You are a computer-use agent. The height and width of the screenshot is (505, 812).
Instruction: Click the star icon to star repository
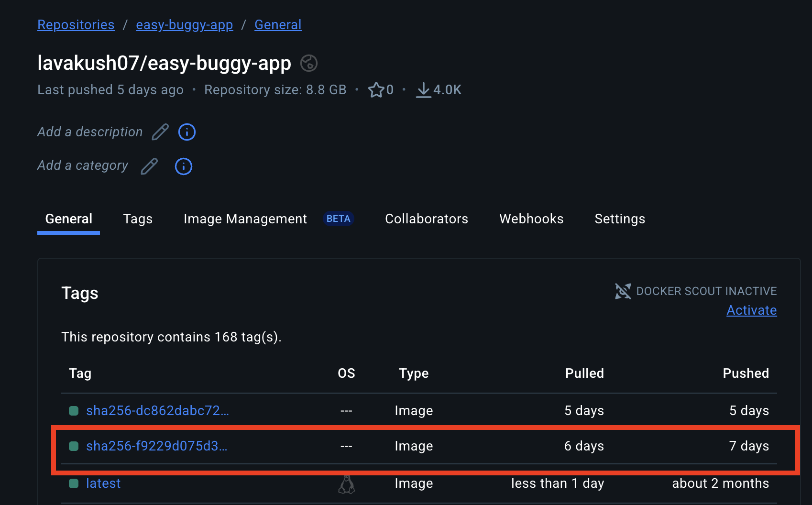[376, 90]
